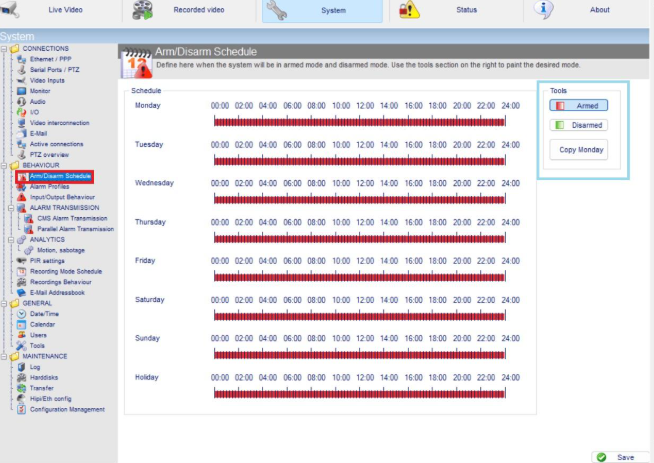This screenshot has height=463, width=654.
Task: Select the System tab
Action: point(322,11)
